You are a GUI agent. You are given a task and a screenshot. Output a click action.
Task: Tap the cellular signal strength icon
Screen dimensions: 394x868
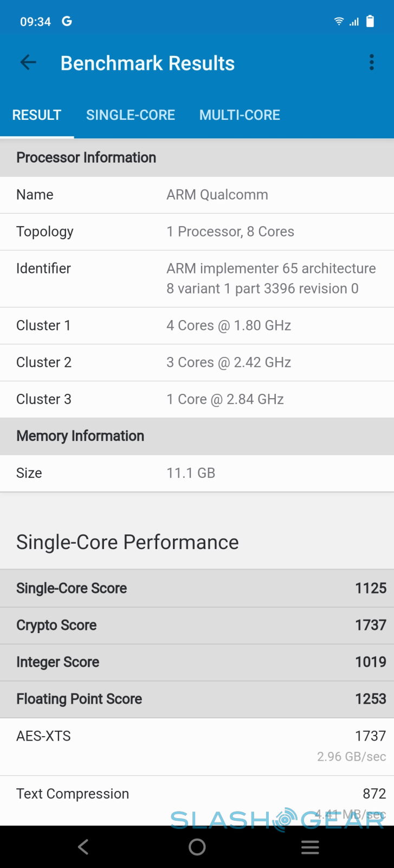pos(354,22)
